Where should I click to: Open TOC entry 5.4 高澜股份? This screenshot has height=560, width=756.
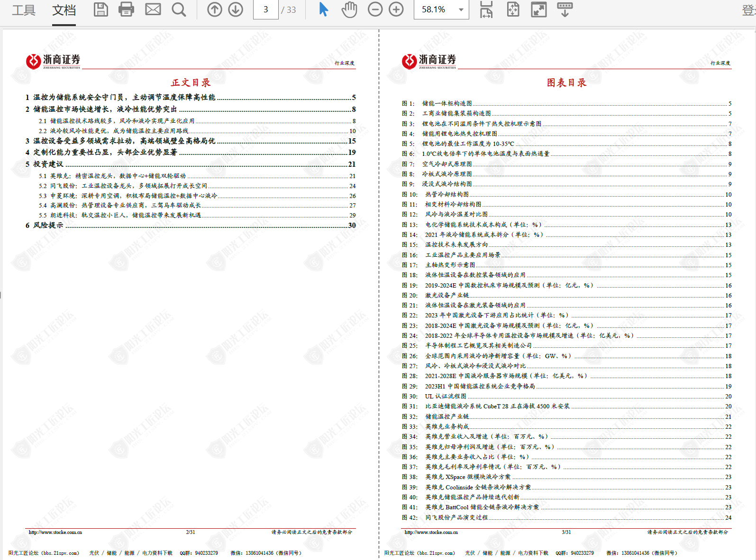(x=197, y=205)
